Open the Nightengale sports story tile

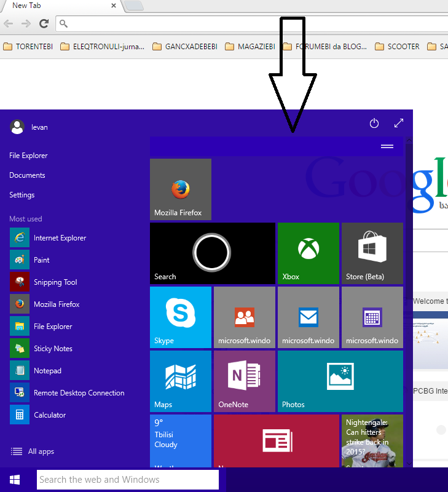click(x=372, y=441)
